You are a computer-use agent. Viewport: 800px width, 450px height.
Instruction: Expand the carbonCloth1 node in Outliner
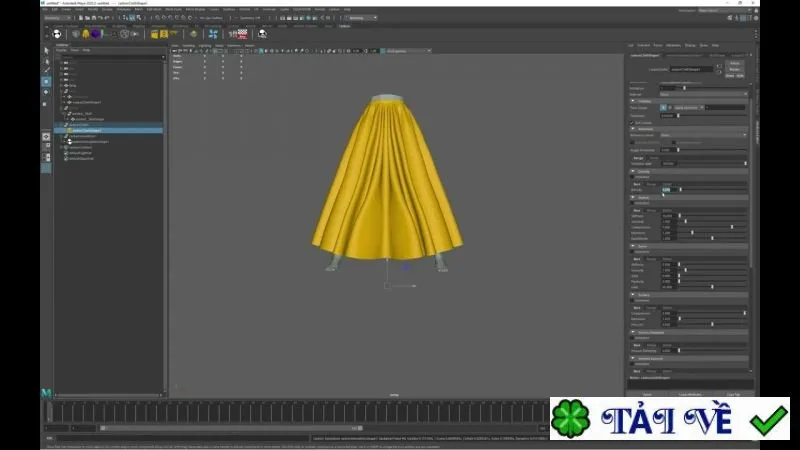coord(62,125)
